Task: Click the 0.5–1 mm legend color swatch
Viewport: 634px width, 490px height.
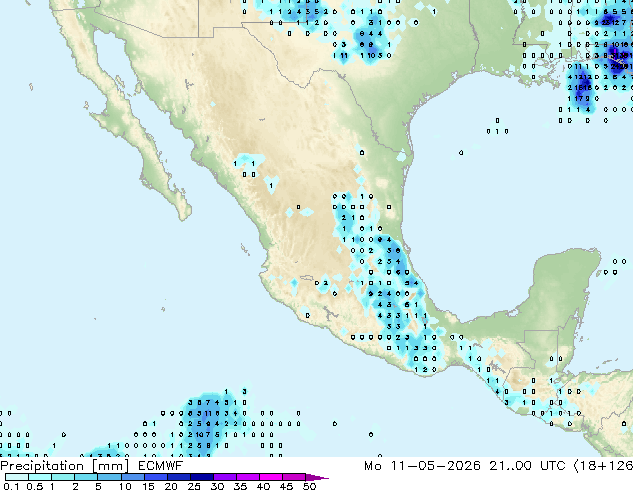Action: [x=40, y=477]
